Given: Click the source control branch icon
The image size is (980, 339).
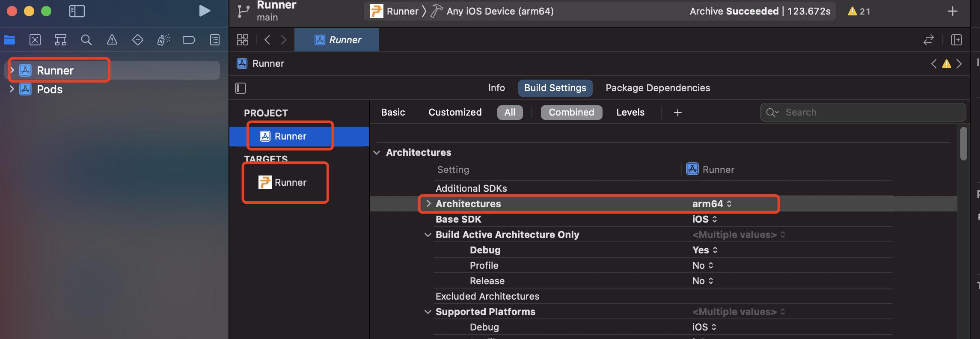Looking at the screenshot, I should tap(243, 11).
